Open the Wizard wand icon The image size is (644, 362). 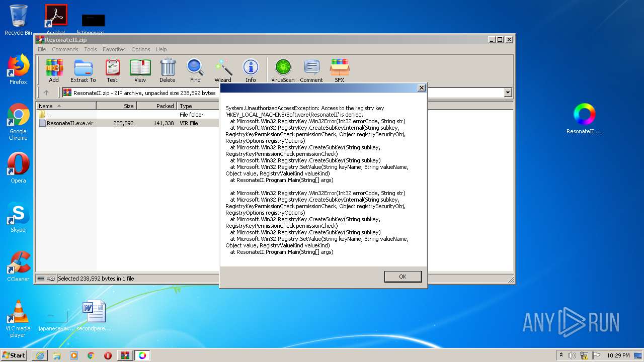(x=223, y=70)
